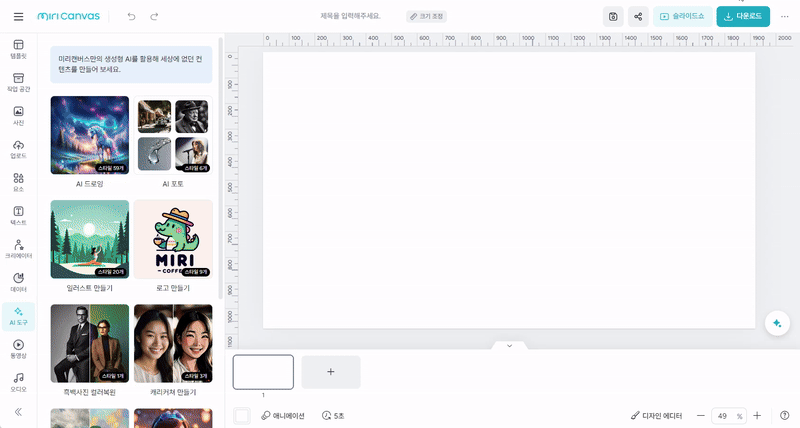The width and height of the screenshot is (800, 428).
Task: Open the AI 포토 tool thumbnail
Action: (173, 135)
